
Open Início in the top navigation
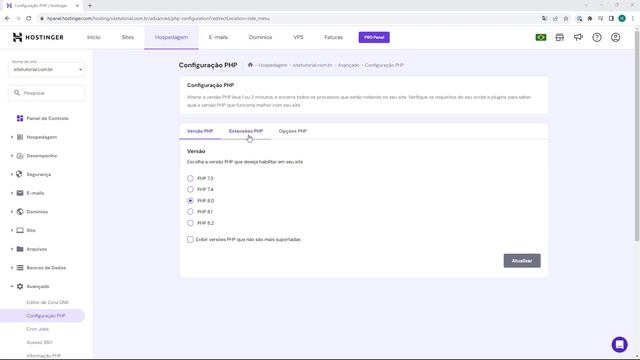coord(93,37)
